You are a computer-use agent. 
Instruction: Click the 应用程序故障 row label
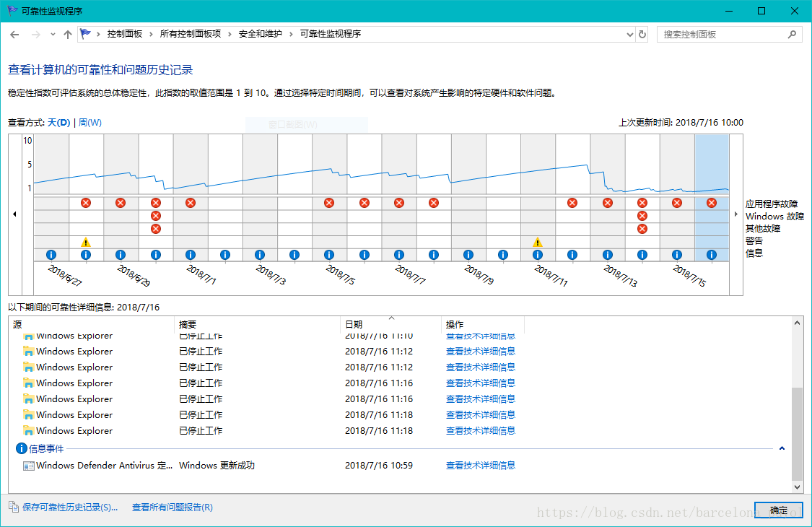772,204
